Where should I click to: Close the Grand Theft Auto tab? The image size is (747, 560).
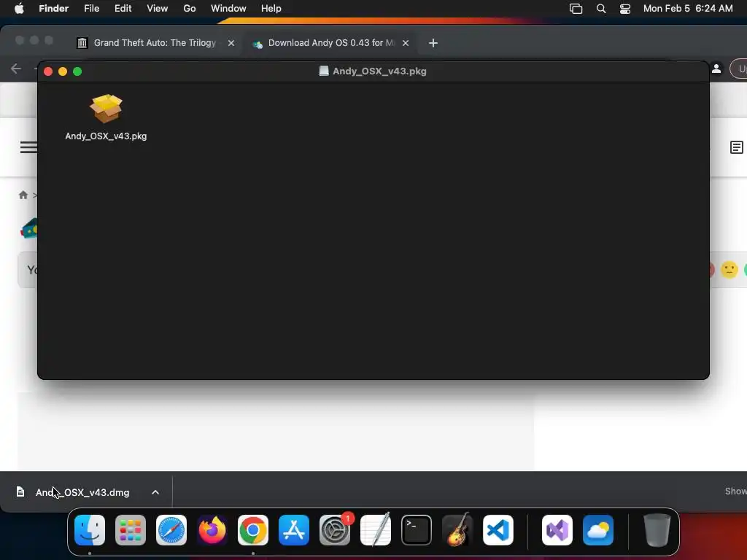tap(231, 43)
